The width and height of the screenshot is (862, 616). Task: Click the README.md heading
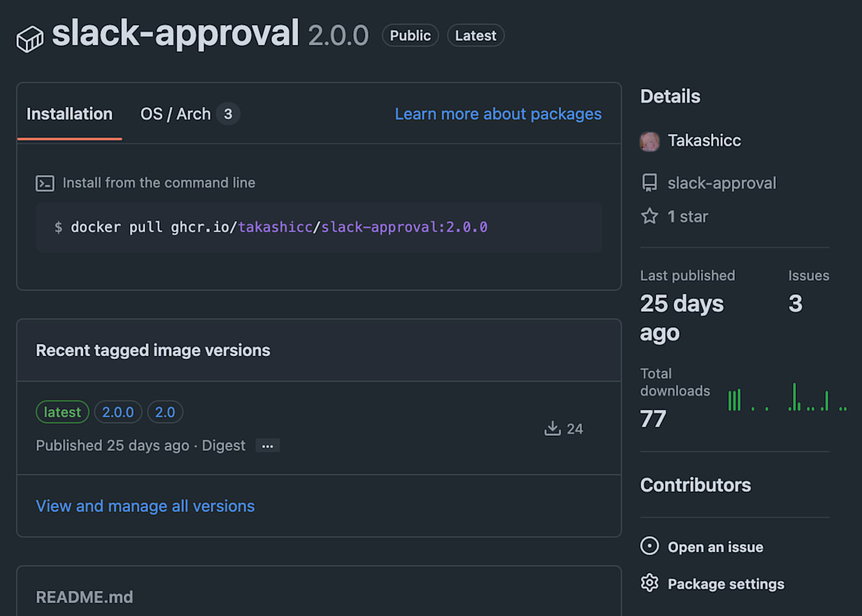(85, 597)
